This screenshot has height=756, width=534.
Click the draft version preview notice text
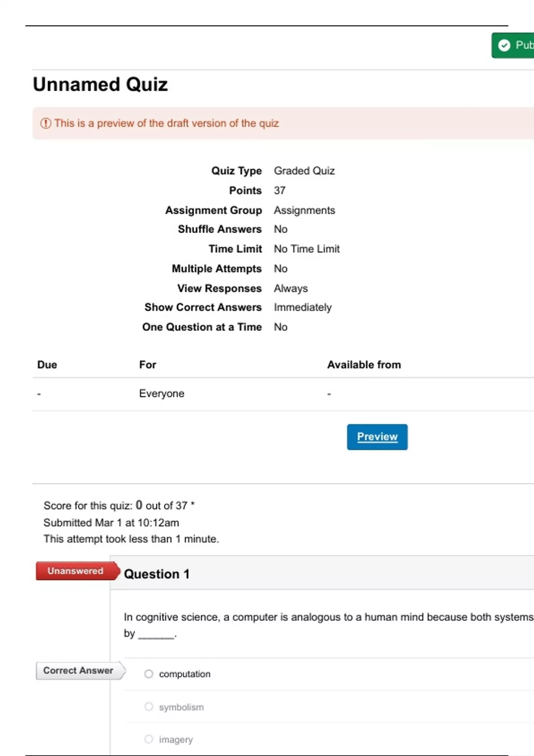tap(166, 123)
